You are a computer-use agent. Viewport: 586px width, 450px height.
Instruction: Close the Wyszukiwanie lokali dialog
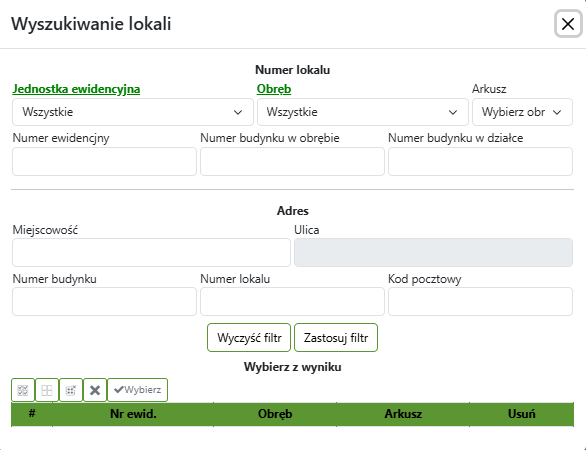(568, 24)
